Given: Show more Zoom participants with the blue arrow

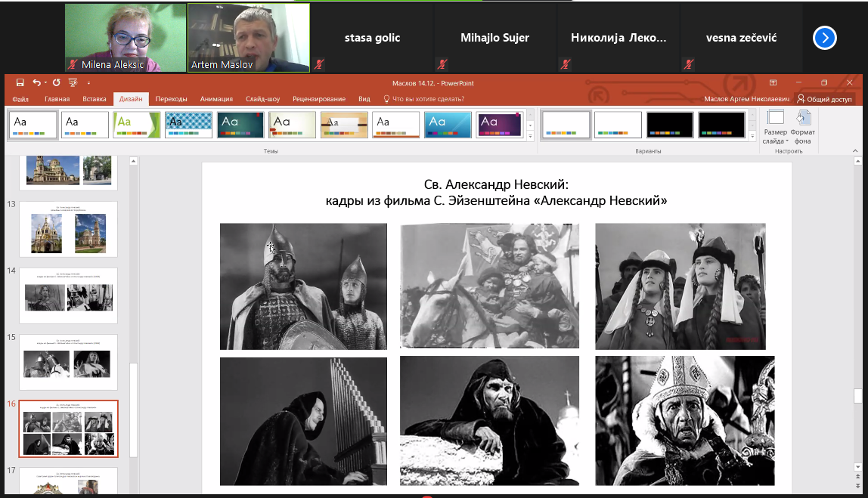Looking at the screenshot, I should coord(824,38).
